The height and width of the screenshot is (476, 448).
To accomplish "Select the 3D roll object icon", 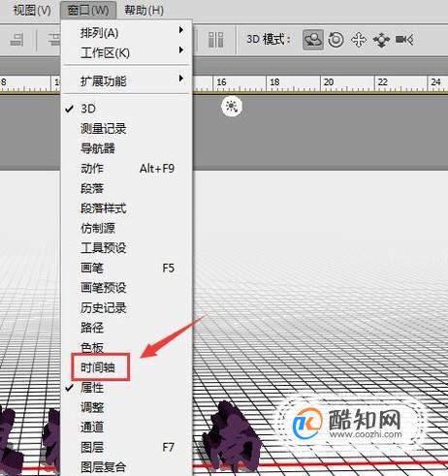I will pos(336,40).
